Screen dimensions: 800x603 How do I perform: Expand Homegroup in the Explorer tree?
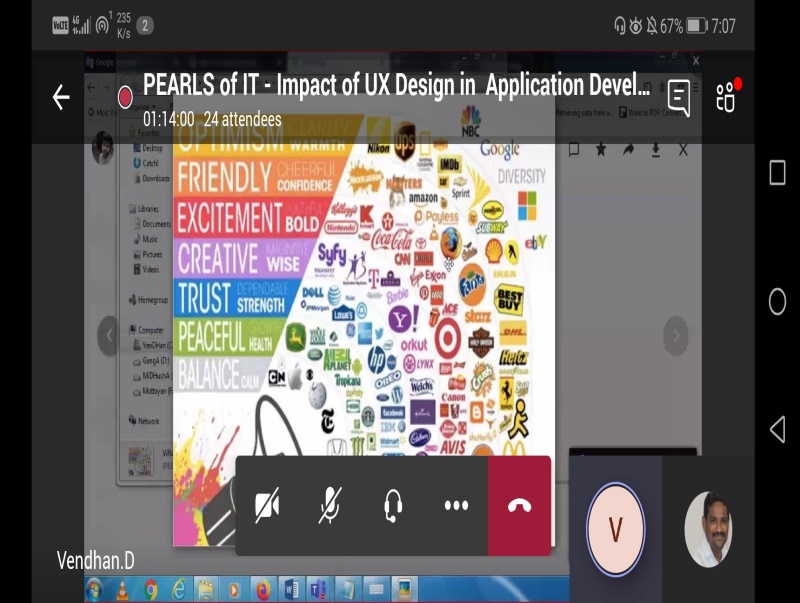point(148,300)
